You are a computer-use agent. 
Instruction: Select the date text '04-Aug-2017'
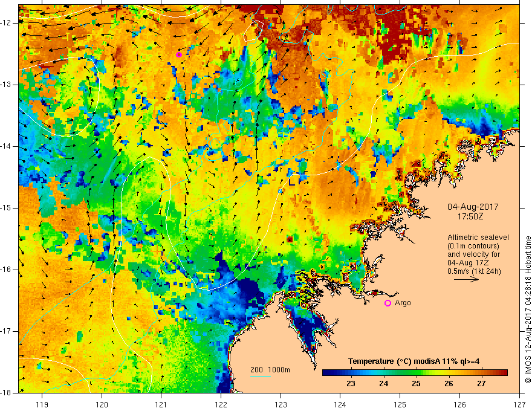point(473,207)
